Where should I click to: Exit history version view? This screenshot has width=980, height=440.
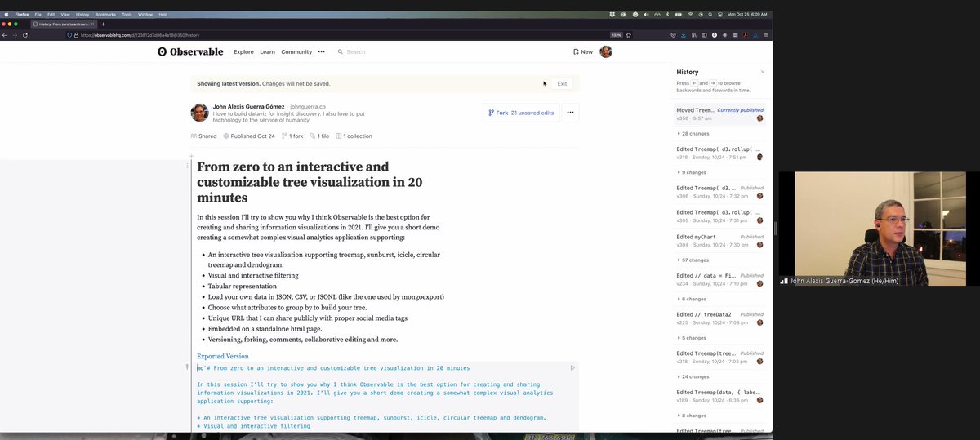(562, 83)
